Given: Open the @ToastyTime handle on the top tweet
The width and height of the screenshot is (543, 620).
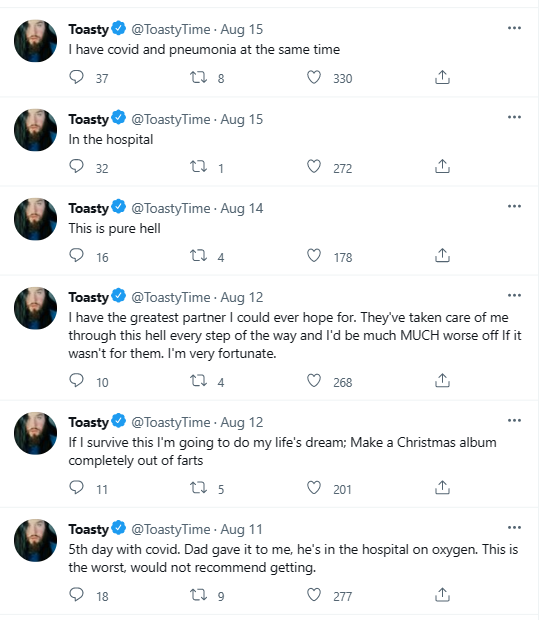Looking at the screenshot, I should click(x=170, y=29).
